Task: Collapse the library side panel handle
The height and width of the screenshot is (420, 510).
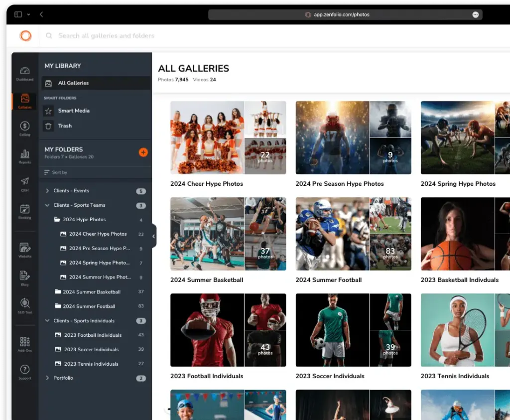Action: (x=153, y=236)
